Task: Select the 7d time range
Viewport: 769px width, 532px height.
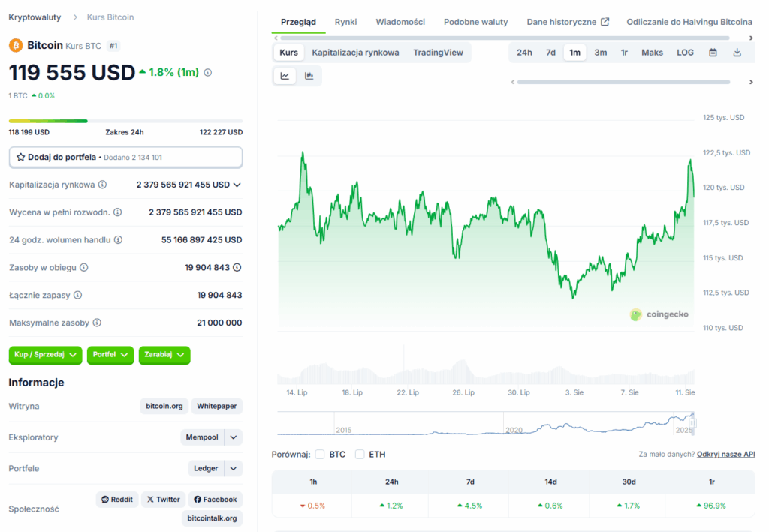Action: (550, 53)
